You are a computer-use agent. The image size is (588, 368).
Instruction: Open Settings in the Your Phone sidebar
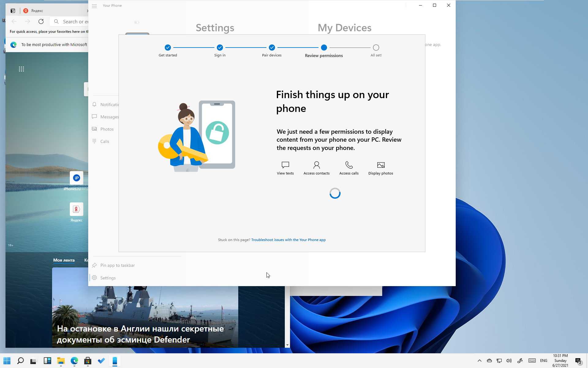(108, 278)
